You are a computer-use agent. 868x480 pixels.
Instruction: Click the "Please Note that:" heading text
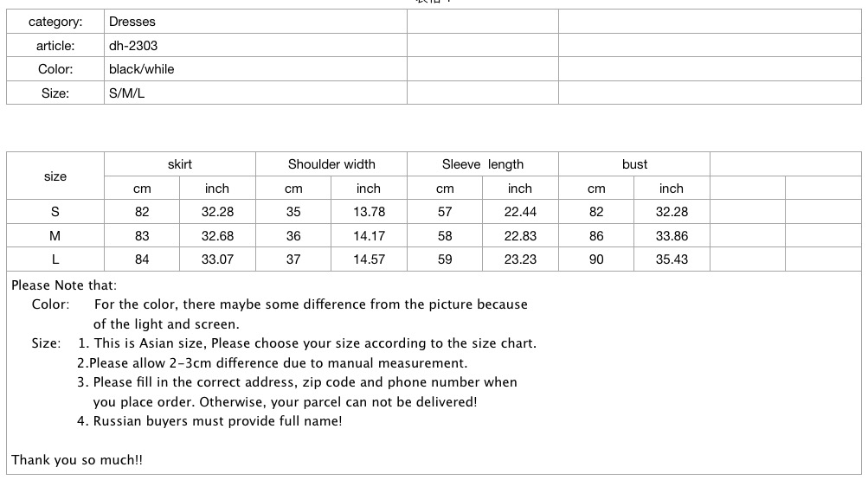pyautogui.click(x=64, y=285)
